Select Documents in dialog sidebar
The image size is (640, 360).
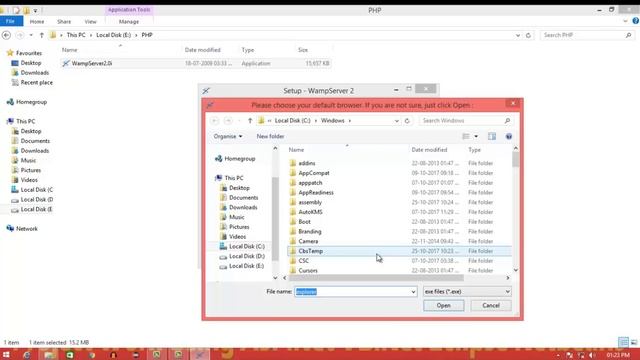coord(243,198)
